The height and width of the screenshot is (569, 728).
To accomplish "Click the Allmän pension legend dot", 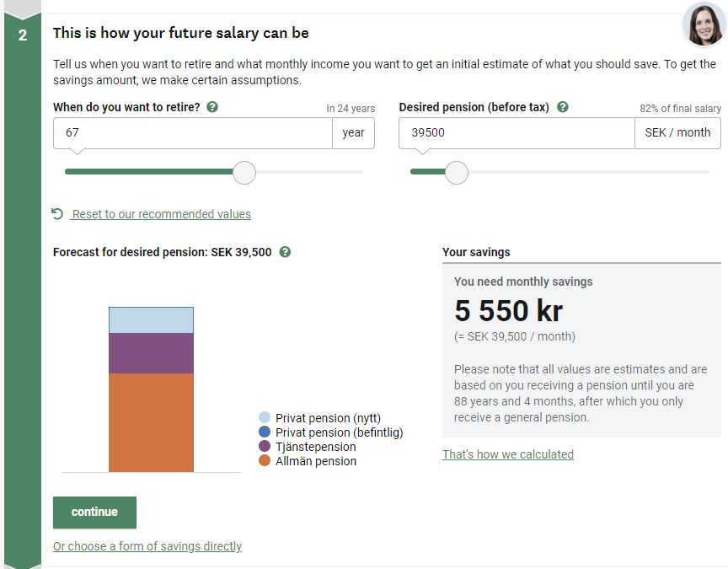I will (265, 461).
